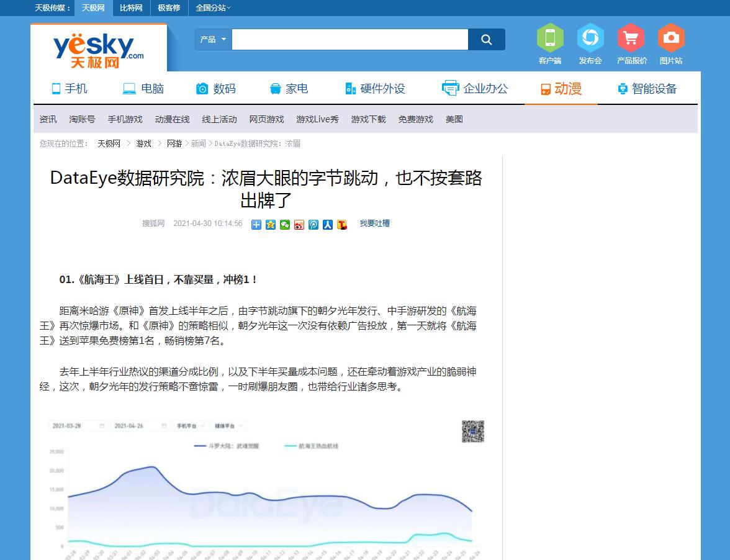Viewport: 730px width, 560px height.
Task: Go to 动漫在线 submenu
Action: 173,119
